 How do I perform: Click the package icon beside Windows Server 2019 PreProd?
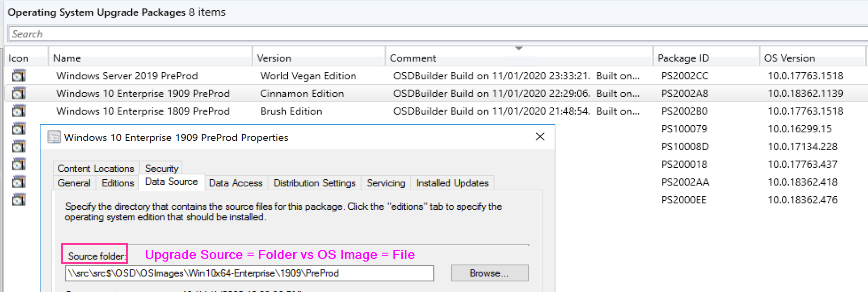[19, 75]
